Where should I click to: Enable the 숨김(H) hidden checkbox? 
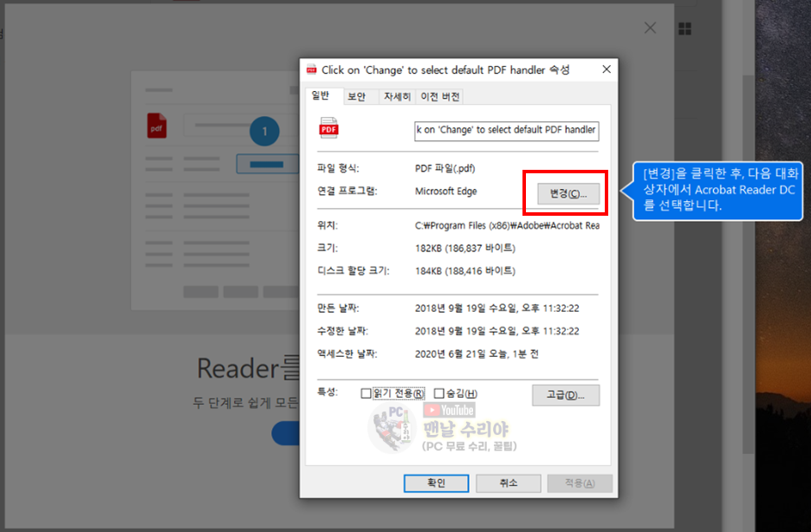[x=438, y=394]
